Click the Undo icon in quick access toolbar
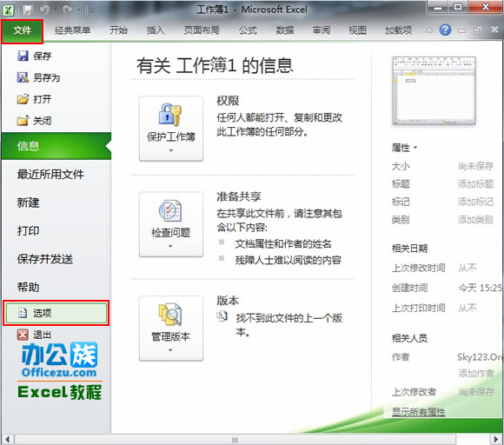Viewport: 504px width, 445px height. [x=44, y=10]
